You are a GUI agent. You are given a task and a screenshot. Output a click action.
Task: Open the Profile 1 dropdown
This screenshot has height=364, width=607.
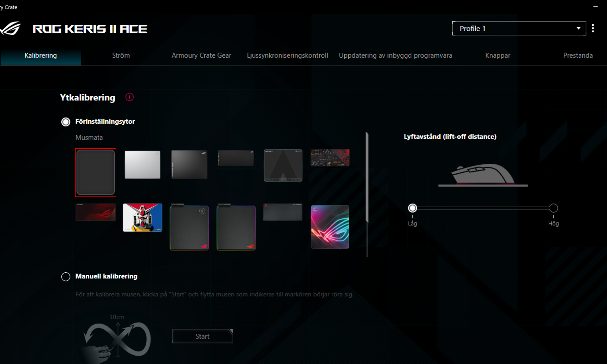[519, 28]
